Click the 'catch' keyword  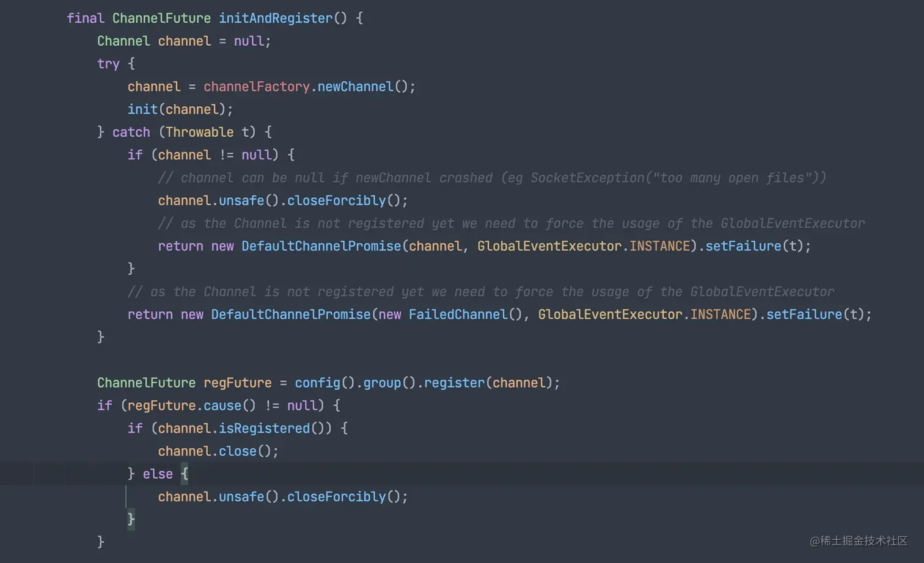tap(131, 132)
